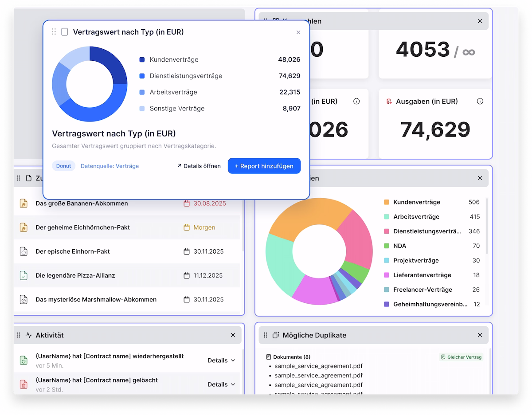Click the Gleicher Vertrag badge
Image resolution: width=532 pixels, height=415 pixels.
click(x=461, y=357)
